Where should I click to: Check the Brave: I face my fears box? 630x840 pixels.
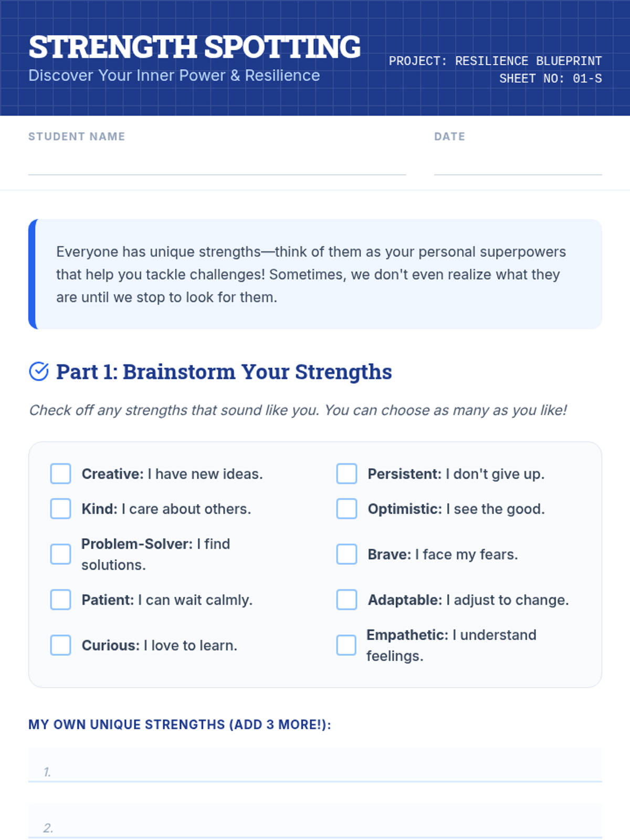pos(346,554)
